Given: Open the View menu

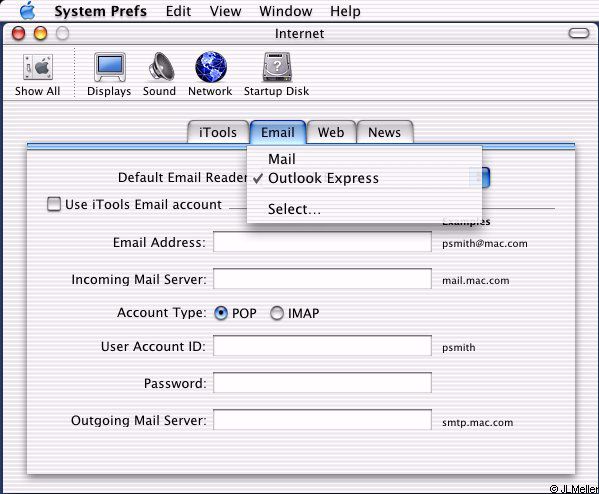Looking at the screenshot, I should tap(225, 11).
